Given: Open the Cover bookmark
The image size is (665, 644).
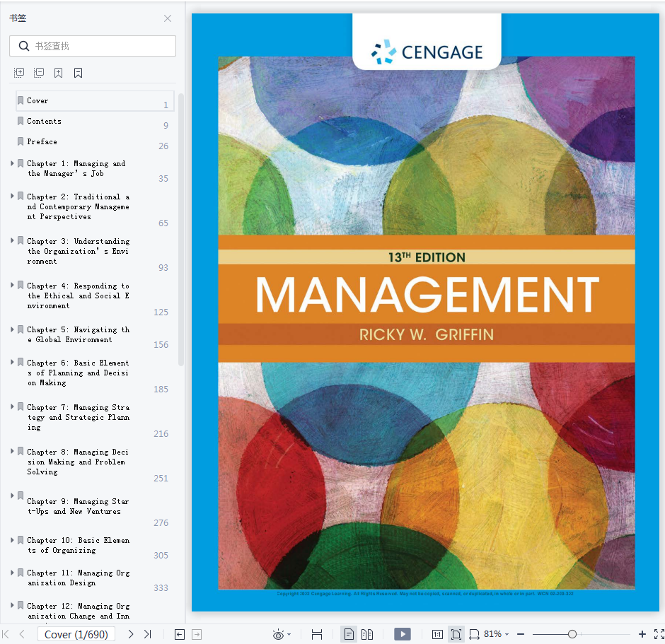Looking at the screenshot, I should coord(95,101).
